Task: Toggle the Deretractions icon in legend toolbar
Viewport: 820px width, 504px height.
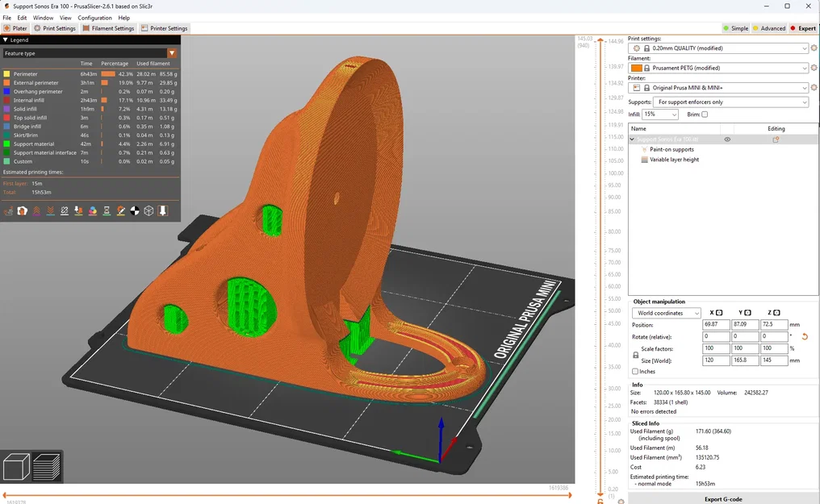Action: (51, 210)
